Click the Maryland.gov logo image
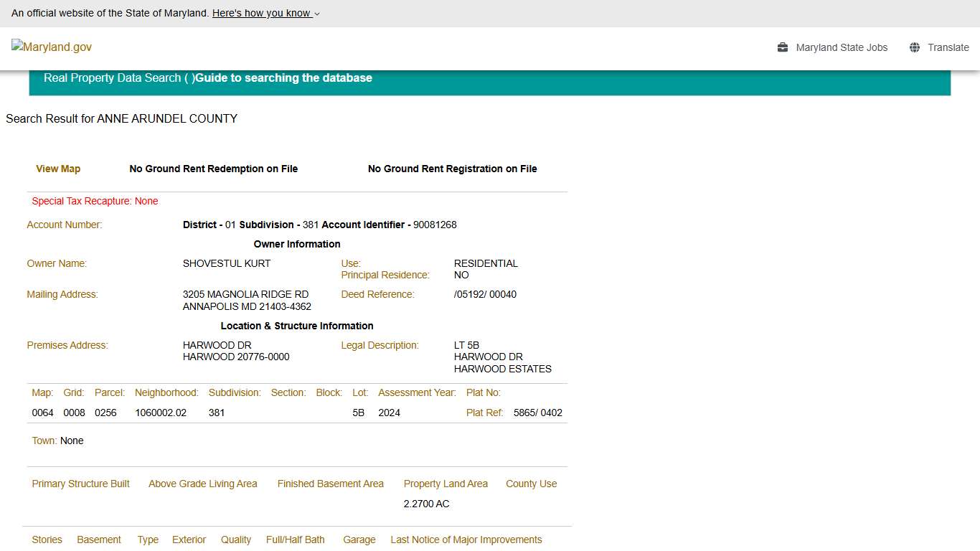 [x=52, y=47]
